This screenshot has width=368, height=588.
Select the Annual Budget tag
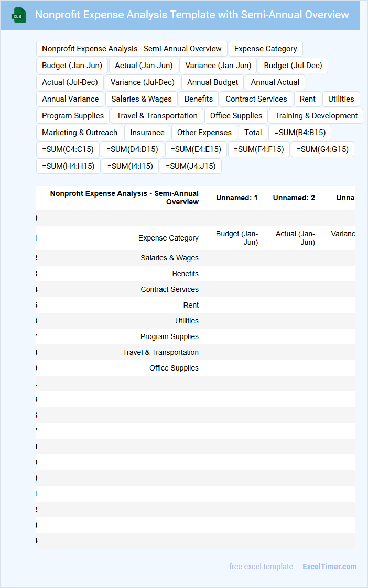click(x=213, y=82)
